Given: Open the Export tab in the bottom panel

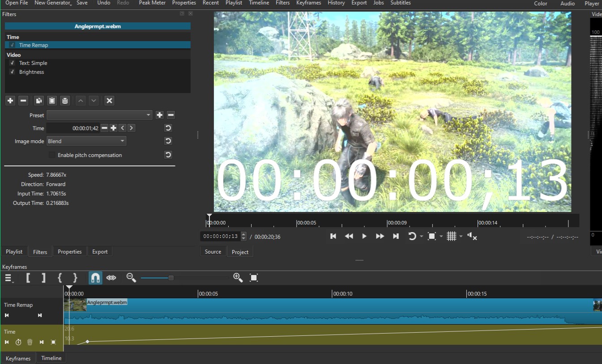Looking at the screenshot, I should pyautogui.click(x=100, y=252).
